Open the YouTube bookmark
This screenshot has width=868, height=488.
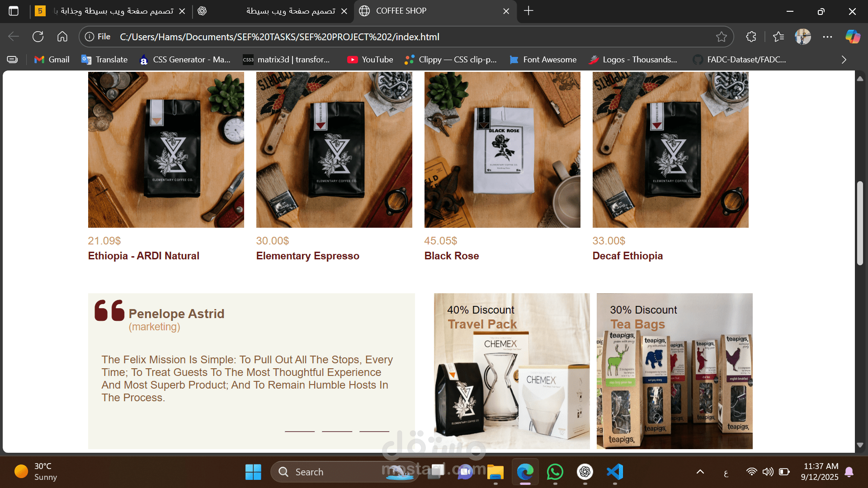click(x=370, y=60)
